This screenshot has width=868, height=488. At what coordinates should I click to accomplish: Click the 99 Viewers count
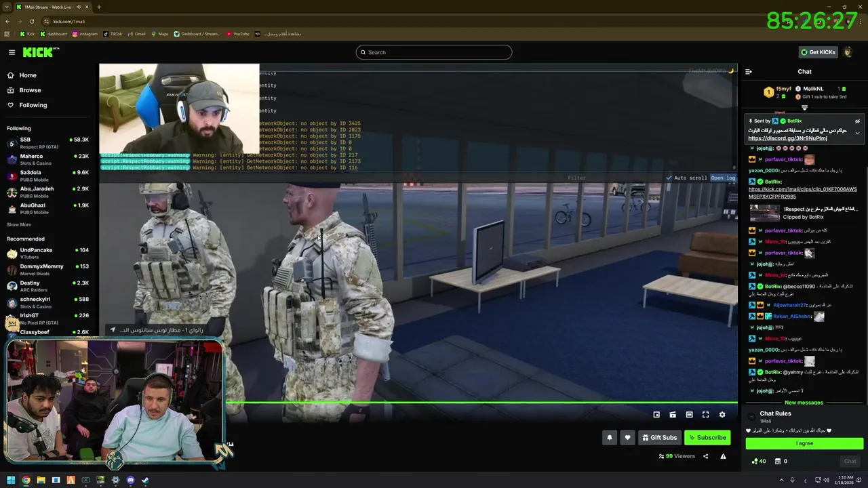[x=677, y=456]
